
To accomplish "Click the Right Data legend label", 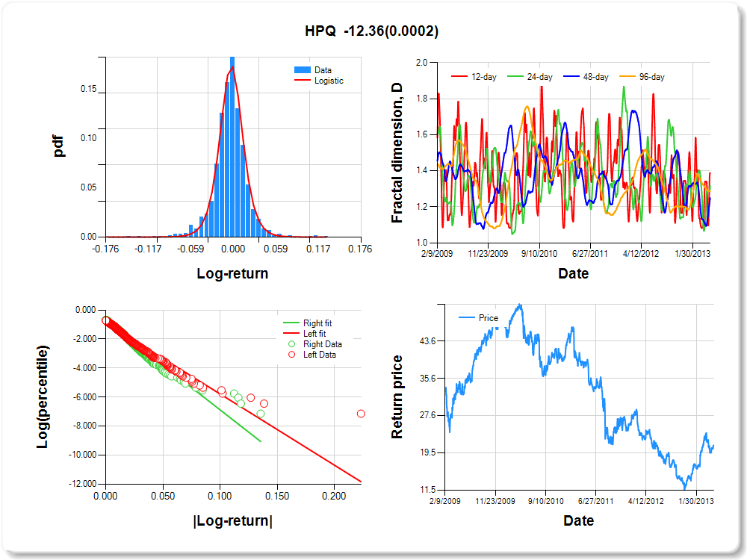I will [323, 343].
